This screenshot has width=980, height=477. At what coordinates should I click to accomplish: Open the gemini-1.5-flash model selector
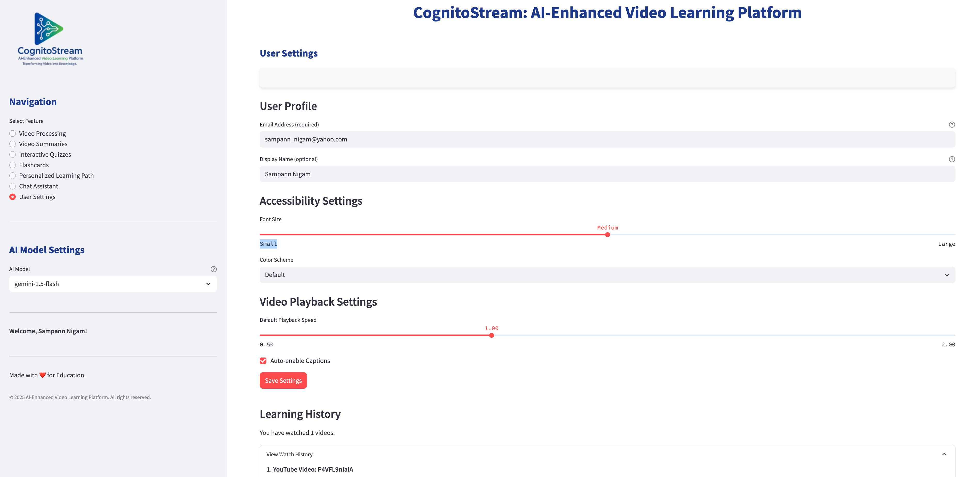click(107, 284)
